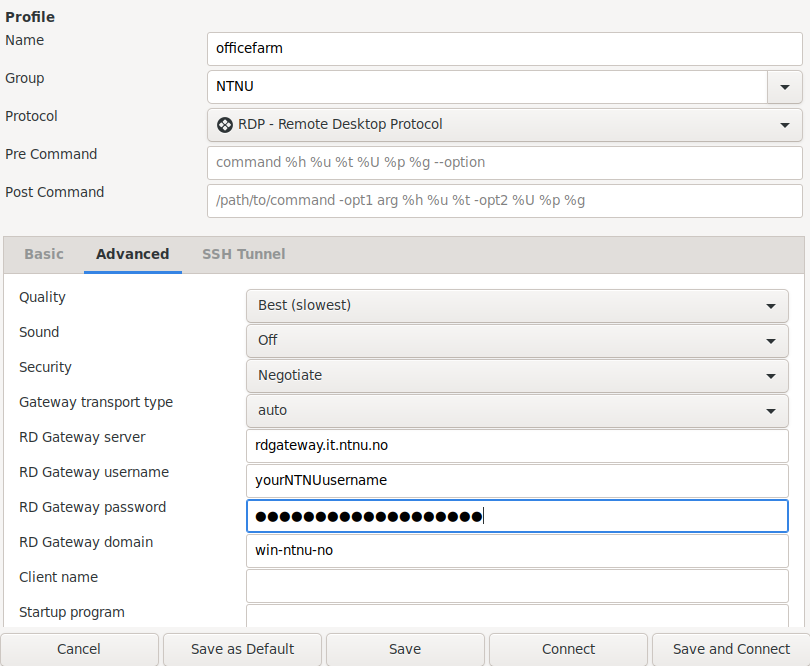
Task: Click the Save button
Action: [x=405, y=649]
